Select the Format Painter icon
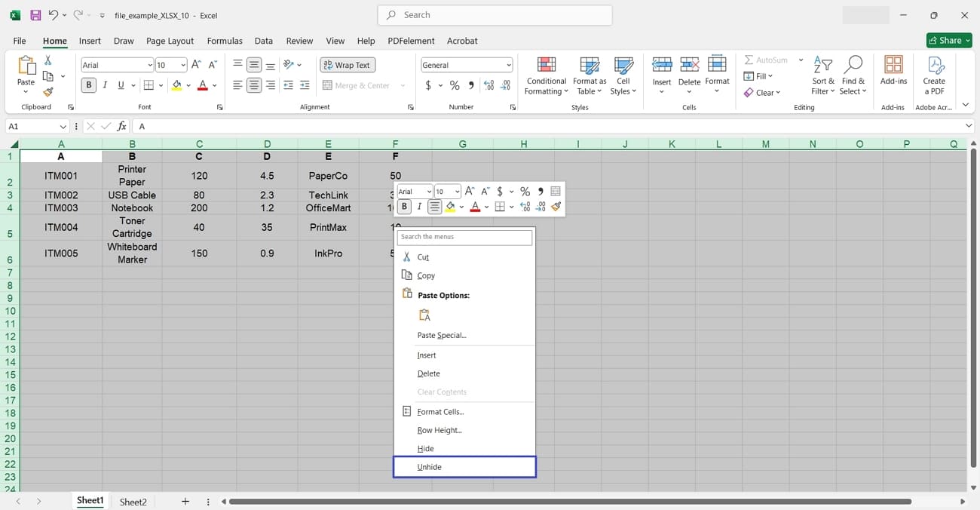The width and height of the screenshot is (980, 510). pos(47,93)
